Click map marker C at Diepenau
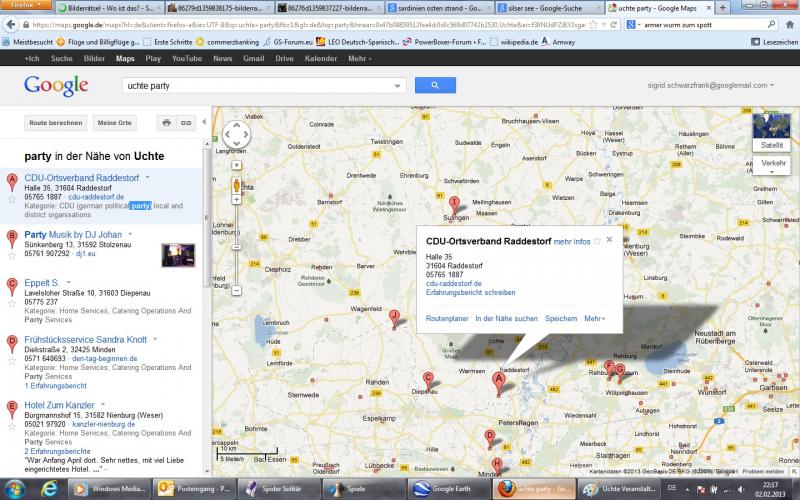The width and height of the screenshot is (800, 500). [428, 382]
